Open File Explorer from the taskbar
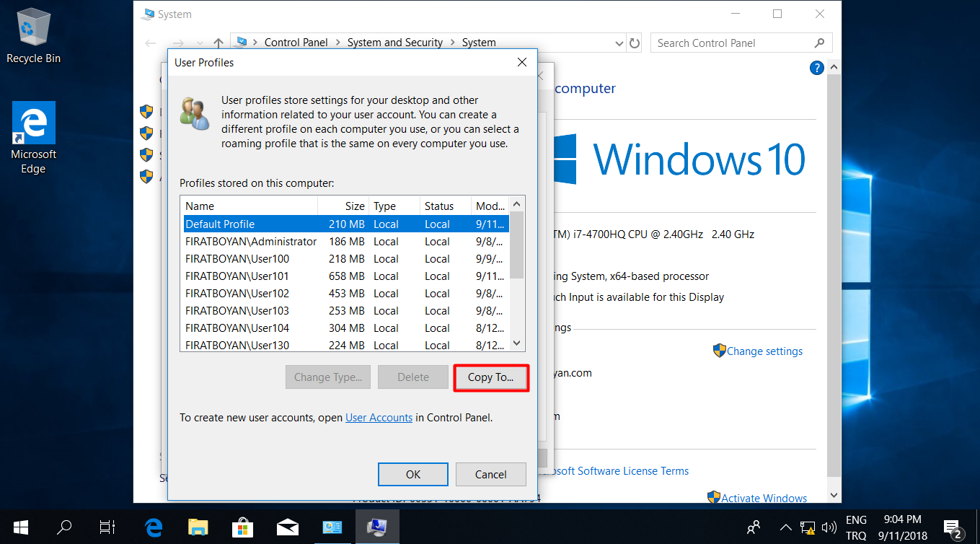980x544 pixels. point(198,527)
